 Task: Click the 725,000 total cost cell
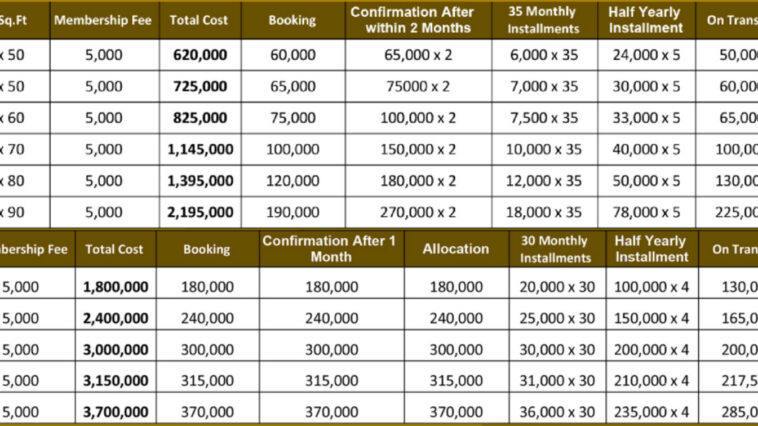tap(199, 87)
